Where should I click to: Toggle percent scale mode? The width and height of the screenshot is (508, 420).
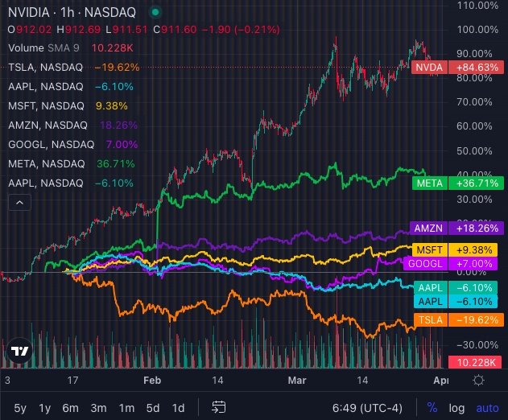pyautogui.click(x=432, y=407)
